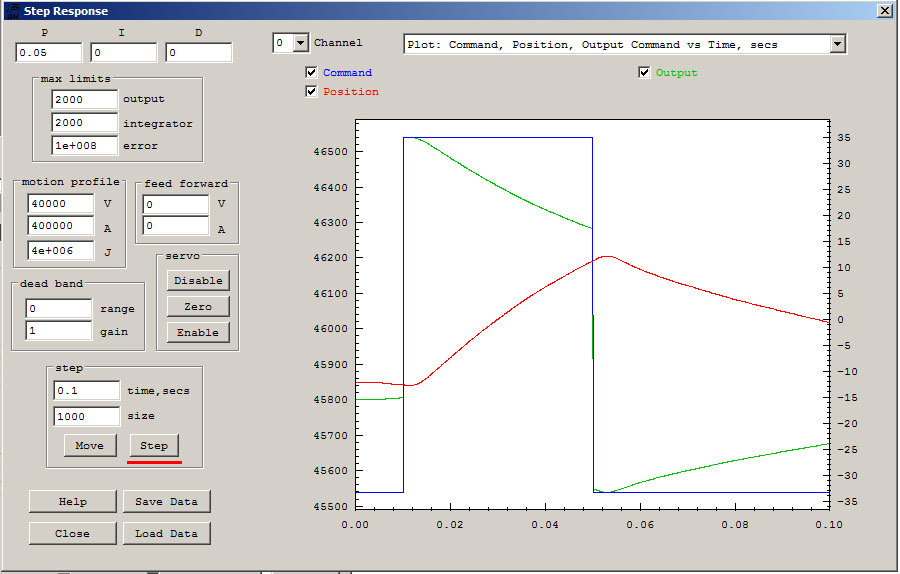This screenshot has height=574, width=900.
Task: Click the Move button
Action: 90,445
